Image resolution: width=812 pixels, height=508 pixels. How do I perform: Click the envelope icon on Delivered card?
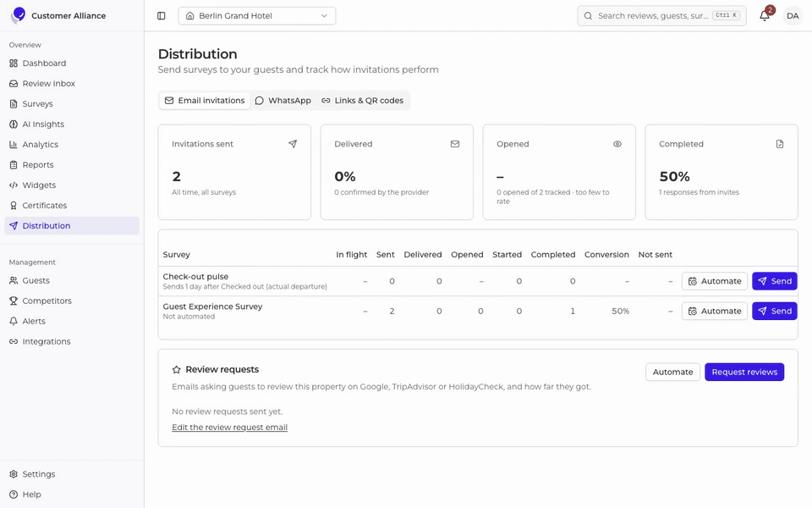tap(455, 144)
